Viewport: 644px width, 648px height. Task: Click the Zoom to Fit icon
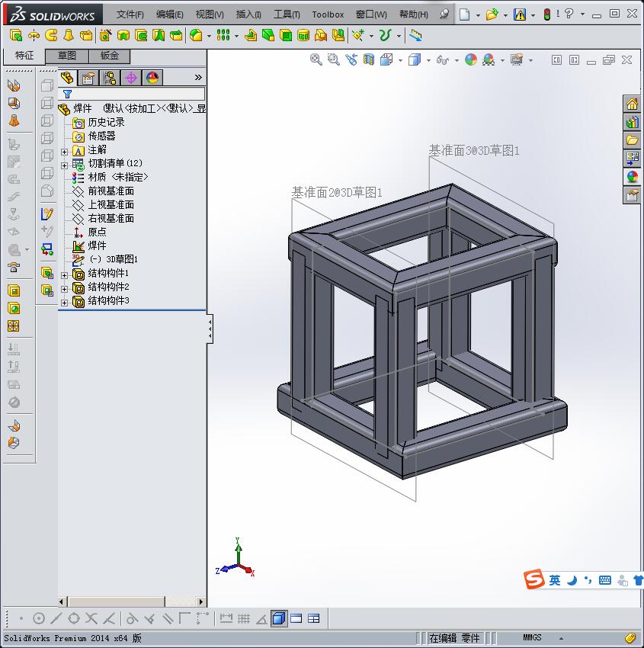point(316,60)
